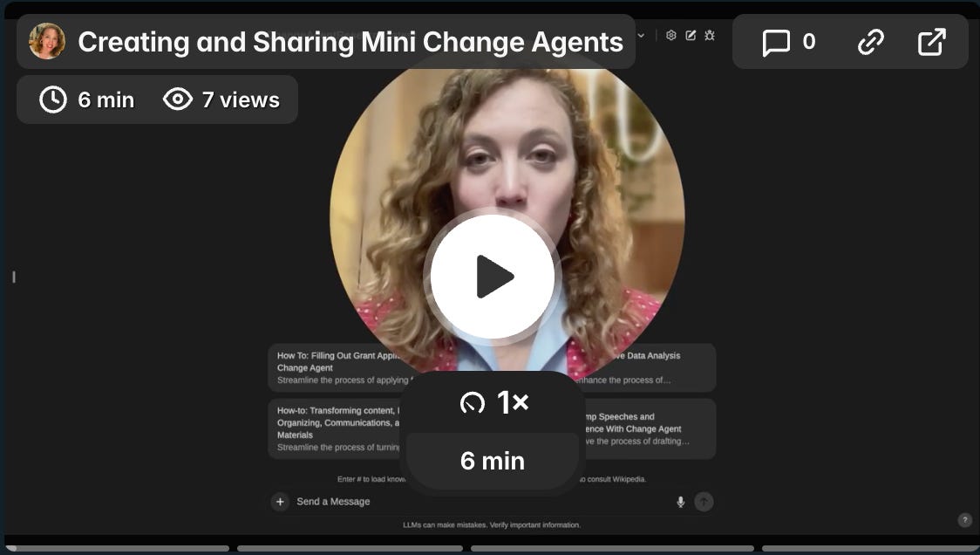
Task: Click the plus icon in the message bar
Action: [x=280, y=501]
